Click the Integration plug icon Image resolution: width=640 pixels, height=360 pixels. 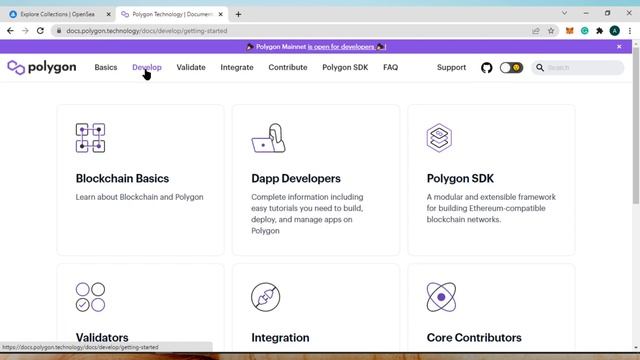pyautogui.click(x=266, y=297)
